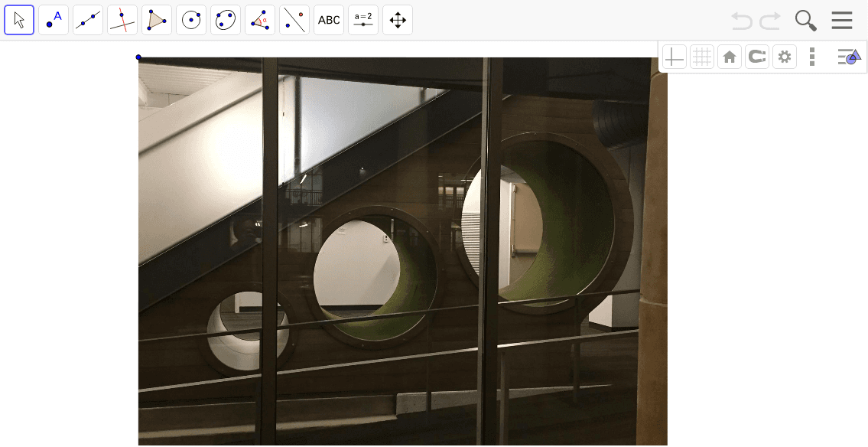
Task: Toggle the axes display
Action: (x=675, y=57)
